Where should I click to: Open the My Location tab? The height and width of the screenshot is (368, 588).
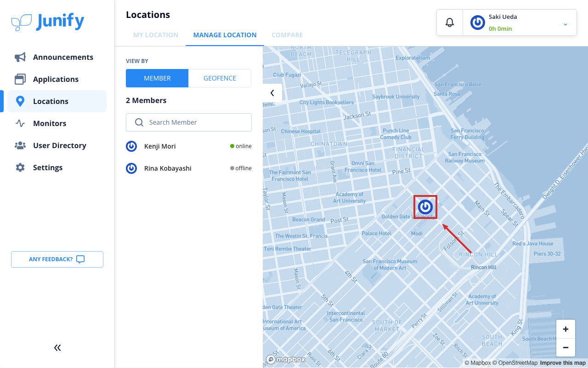point(156,35)
